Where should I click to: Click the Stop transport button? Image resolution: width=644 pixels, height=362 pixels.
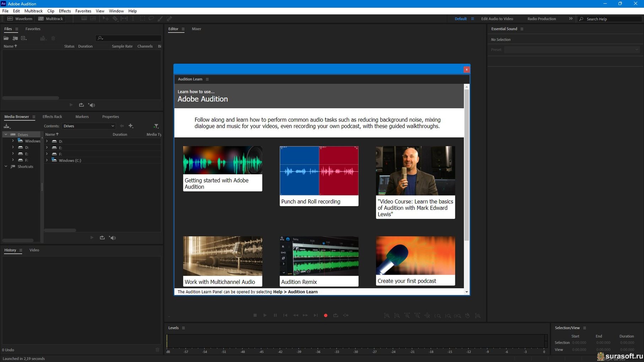255,316
